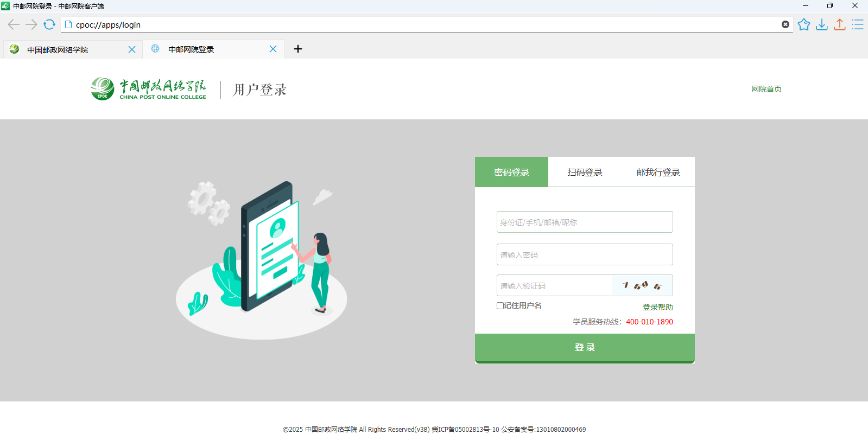The height and width of the screenshot is (434, 868).
Task: Close the 中邮网院登录 tab
Action: [273, 49]
